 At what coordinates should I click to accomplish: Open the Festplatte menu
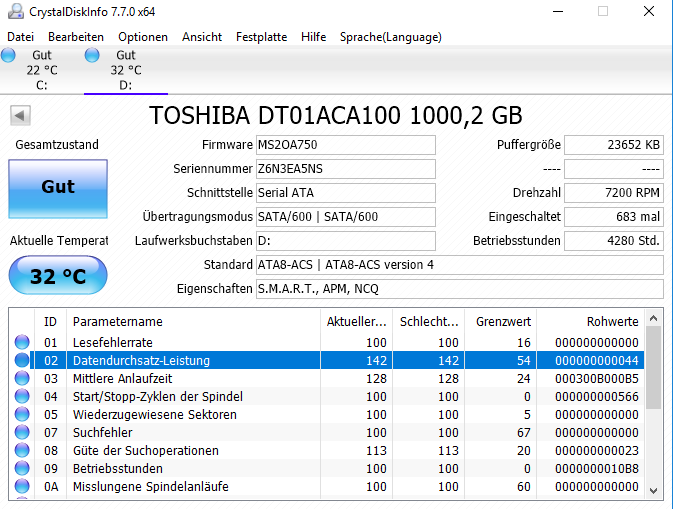point(261,37)
